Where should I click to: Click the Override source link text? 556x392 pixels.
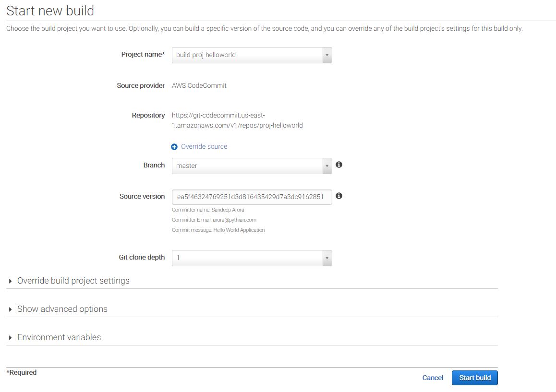pos(204,146)
